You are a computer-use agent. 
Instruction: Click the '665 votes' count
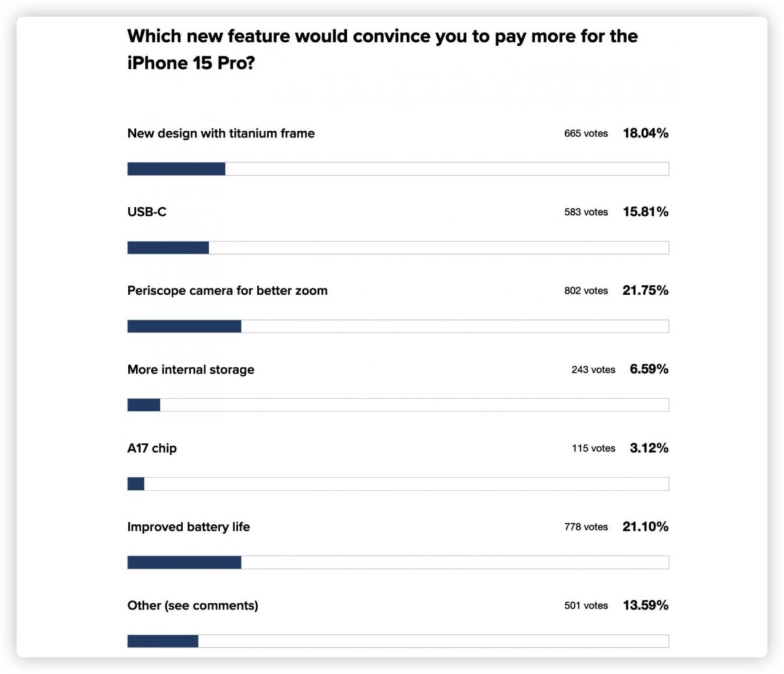[x=586, y=133]
